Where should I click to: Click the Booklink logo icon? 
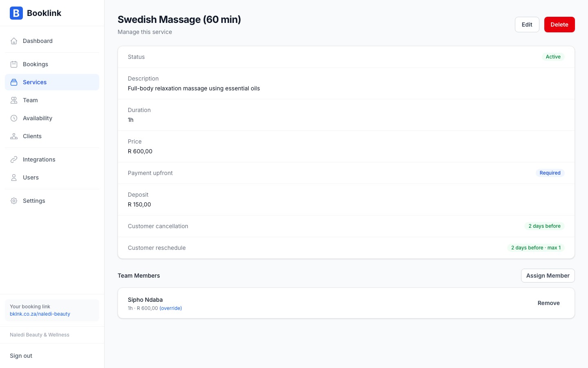[16, 13]
